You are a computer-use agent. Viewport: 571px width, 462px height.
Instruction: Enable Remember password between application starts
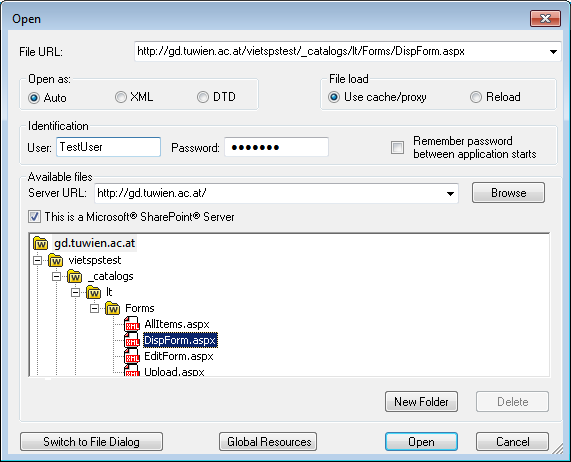click(397, 147)
